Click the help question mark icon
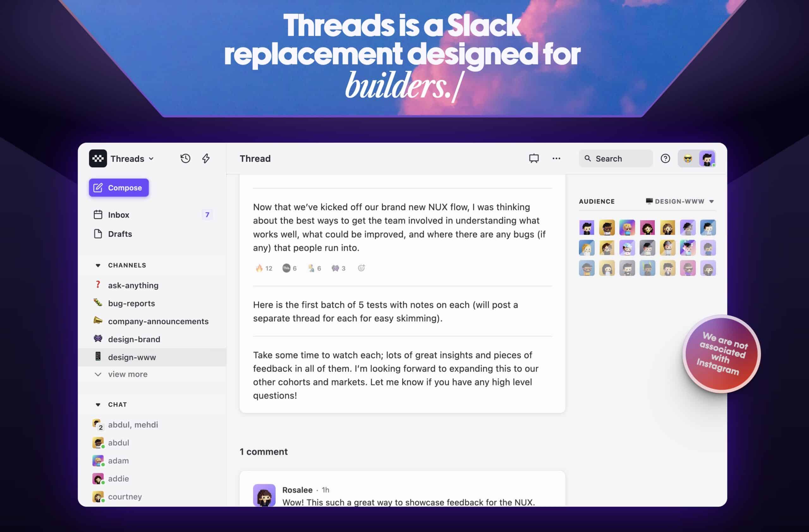Image resolution: width=809 pixels, height=532 pixels. (665, 158)
